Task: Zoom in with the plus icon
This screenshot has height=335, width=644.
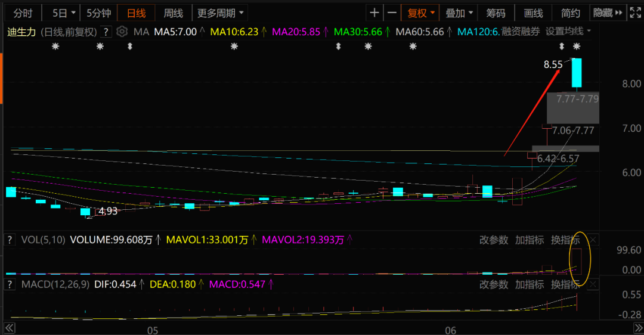Action: pos(374,13)
